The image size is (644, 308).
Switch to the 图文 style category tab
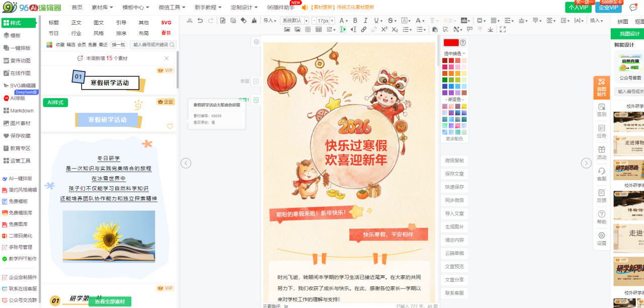click(x=99, y=23)
